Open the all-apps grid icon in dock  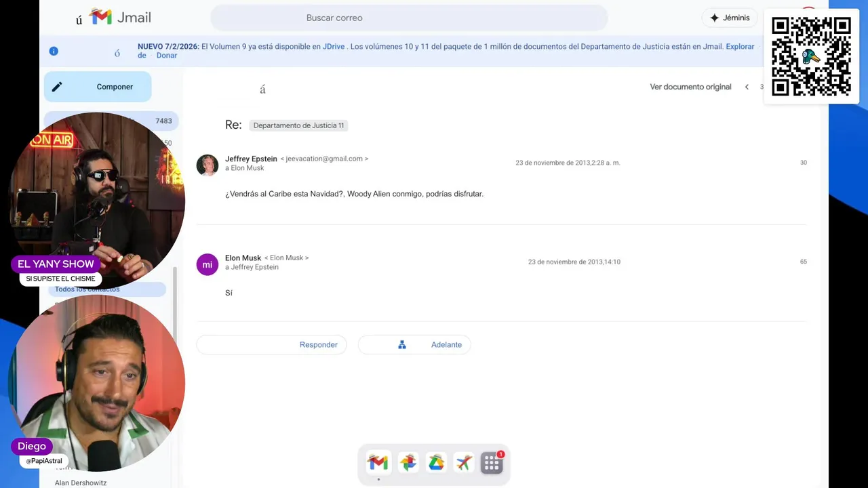point(492,463)
